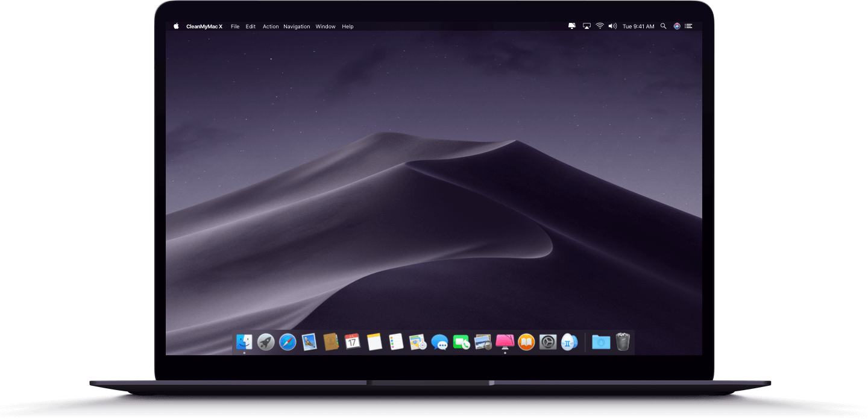This screenshot has height=419, width=868.
Task: Open the CleanMyMac X Action menu
Action: coord(271,26)
